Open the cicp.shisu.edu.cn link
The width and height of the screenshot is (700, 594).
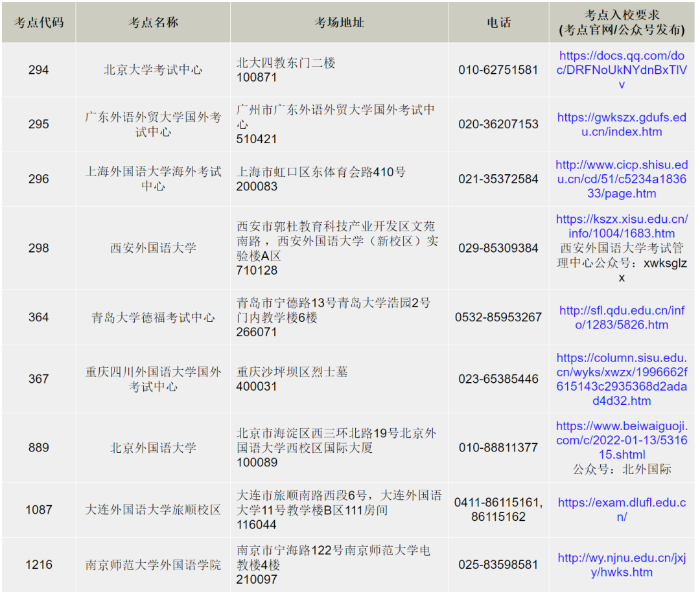point(621,179)
